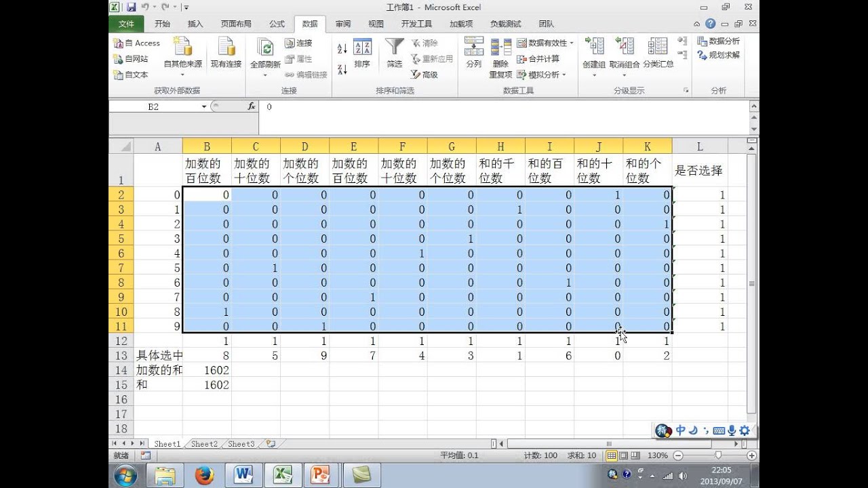Open From Other Sources (自其他来源) menu

tap(182, 57)
